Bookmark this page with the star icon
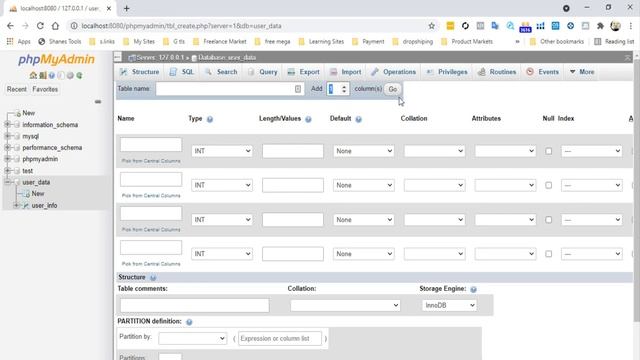 point(431,26)
